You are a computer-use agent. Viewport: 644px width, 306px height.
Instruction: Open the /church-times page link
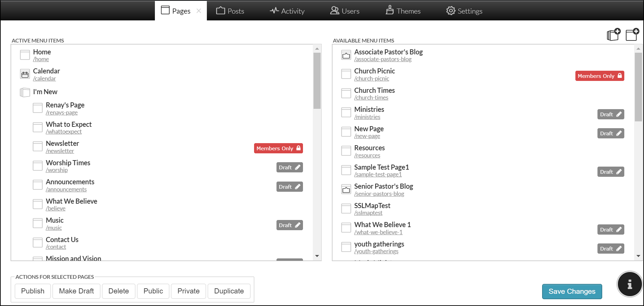[371, 98]
